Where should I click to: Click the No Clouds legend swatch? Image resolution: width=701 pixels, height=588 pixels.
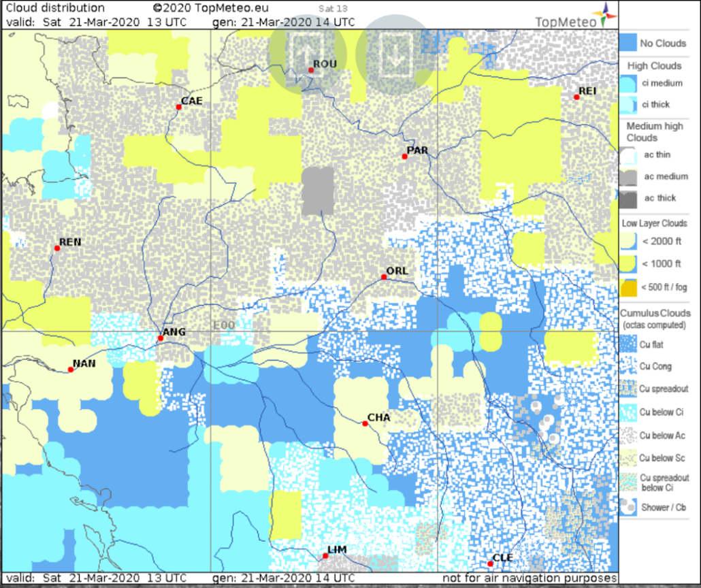627,42
